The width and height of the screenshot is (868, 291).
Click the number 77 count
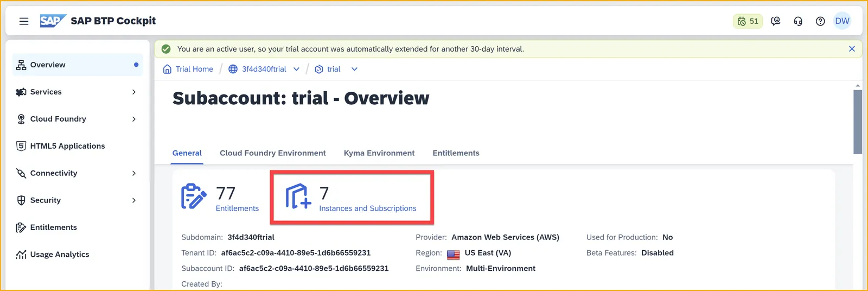[226, 193]
